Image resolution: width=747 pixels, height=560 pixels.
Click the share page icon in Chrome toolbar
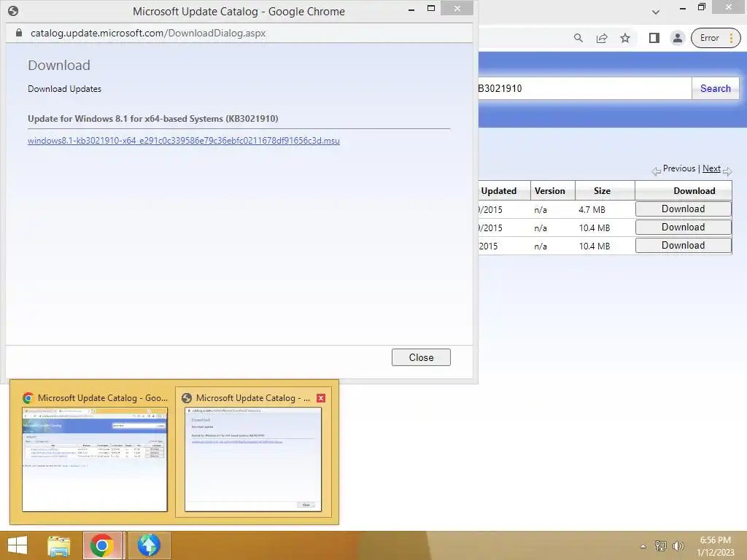602,38
